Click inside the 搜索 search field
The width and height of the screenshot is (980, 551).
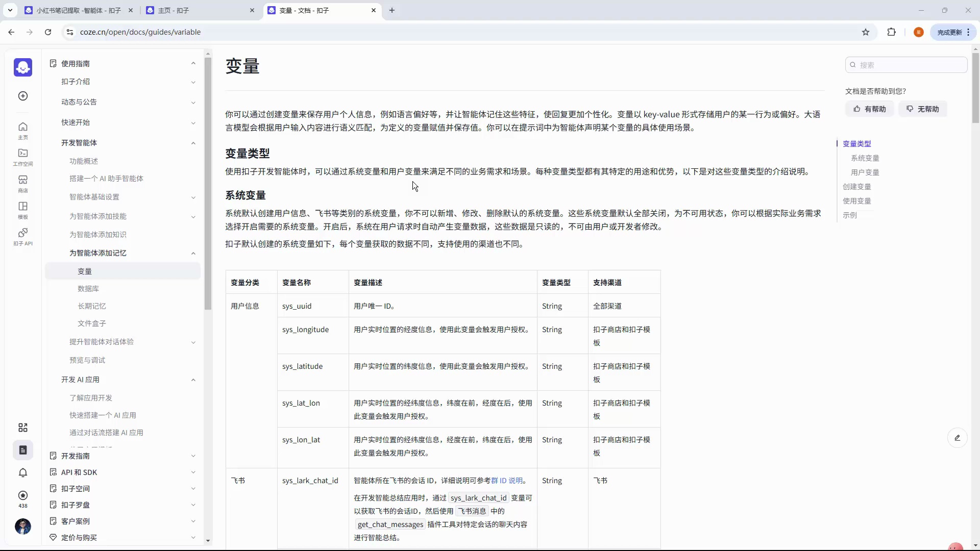pyautogui.click(x=906, y=65)
